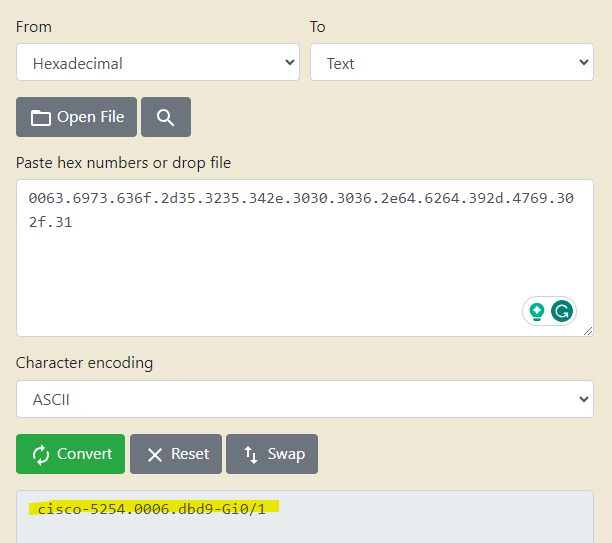This screenshot has height=543, width=612.
Task: Open the To Text dropdown
Action: click(452, 62)
